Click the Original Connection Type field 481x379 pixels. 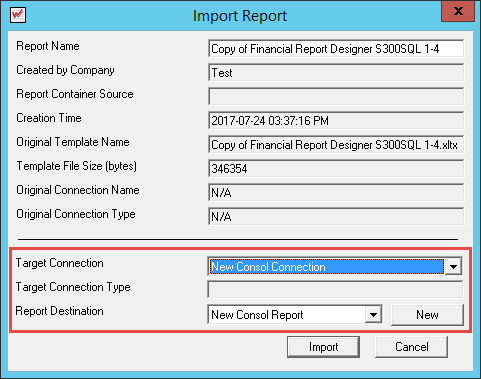[336, 217]
